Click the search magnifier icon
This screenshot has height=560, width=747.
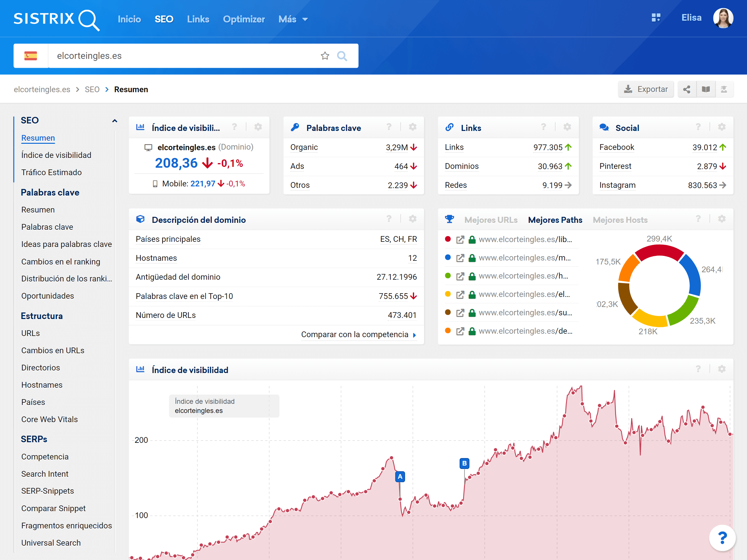coord(342,56)
